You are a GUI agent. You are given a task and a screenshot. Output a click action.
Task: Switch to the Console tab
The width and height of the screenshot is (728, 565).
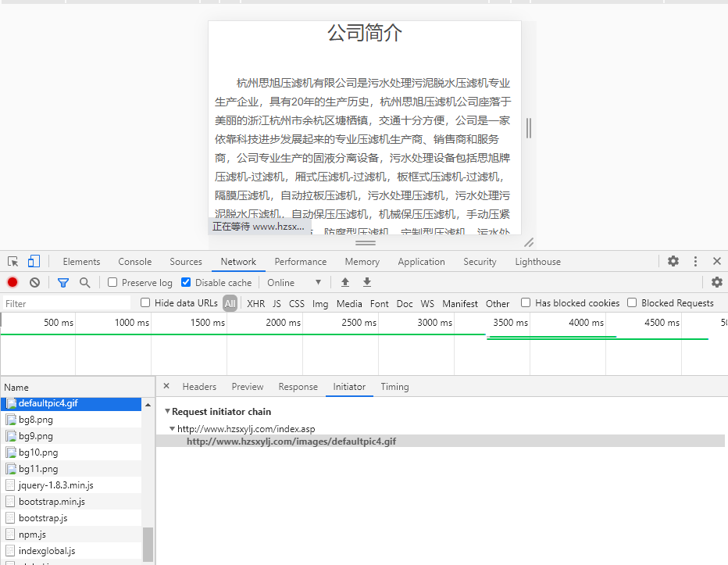coord(134,262)
